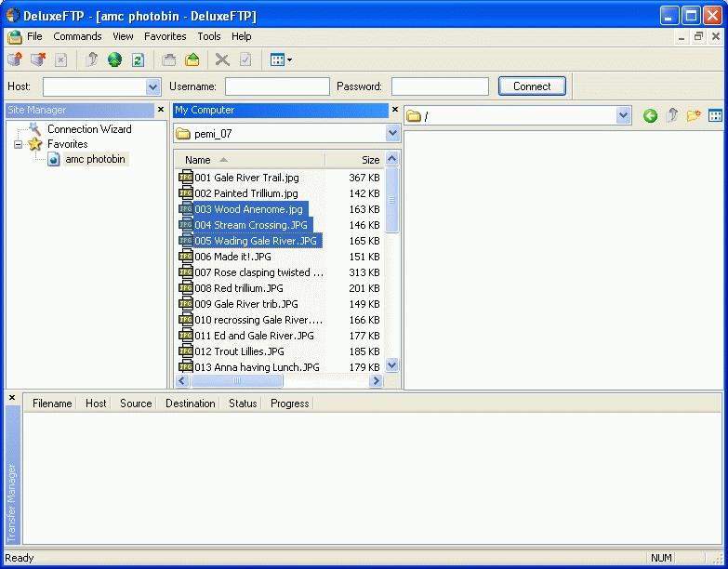Open the Commands menu
Viewport: 728px width, 569px height.
[x=77, y=36]
